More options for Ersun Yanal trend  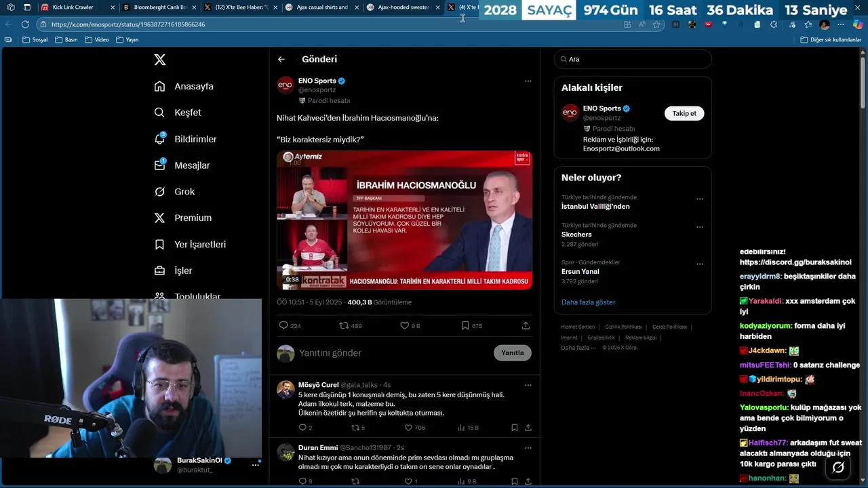pyautogui.click(x=700, y=264)
